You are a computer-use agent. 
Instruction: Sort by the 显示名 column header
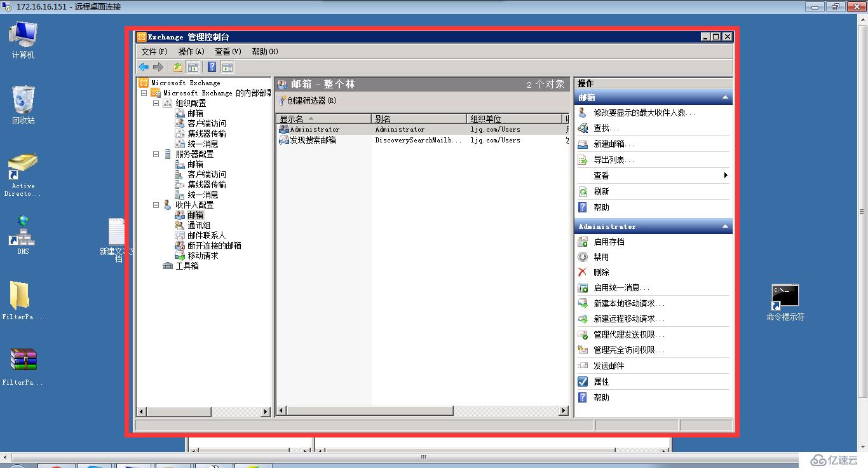pyautogui.click(x=323, y=119)
